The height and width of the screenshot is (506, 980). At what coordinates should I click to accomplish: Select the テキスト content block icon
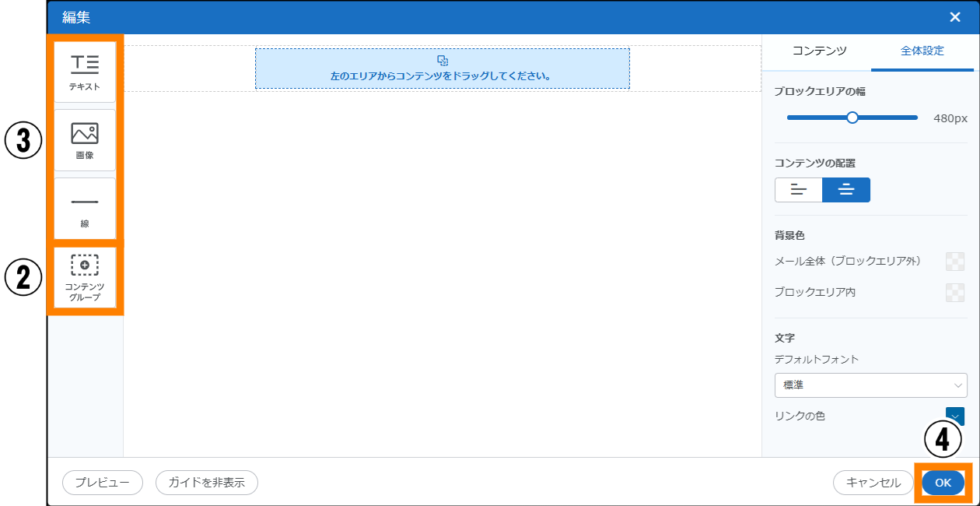[x=85, y=72]
